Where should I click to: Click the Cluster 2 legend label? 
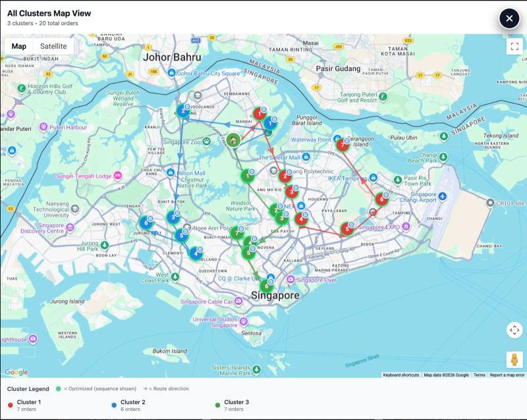[133, 402]
